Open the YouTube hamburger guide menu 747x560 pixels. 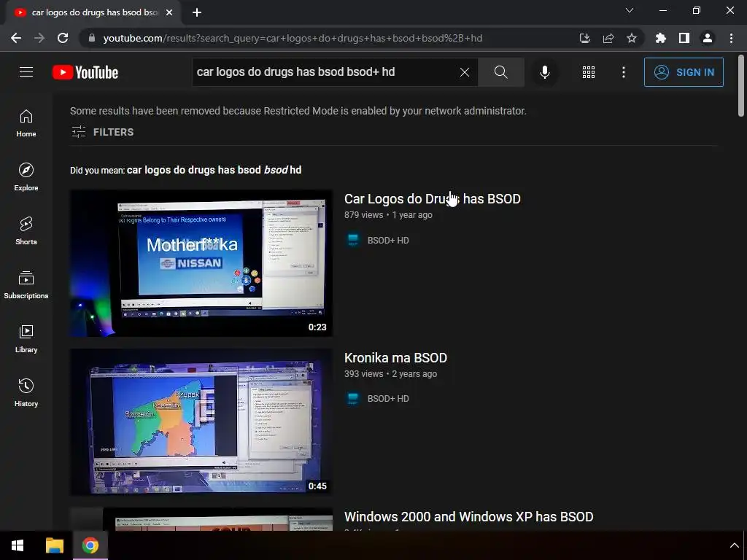click(x=26, y=72)
